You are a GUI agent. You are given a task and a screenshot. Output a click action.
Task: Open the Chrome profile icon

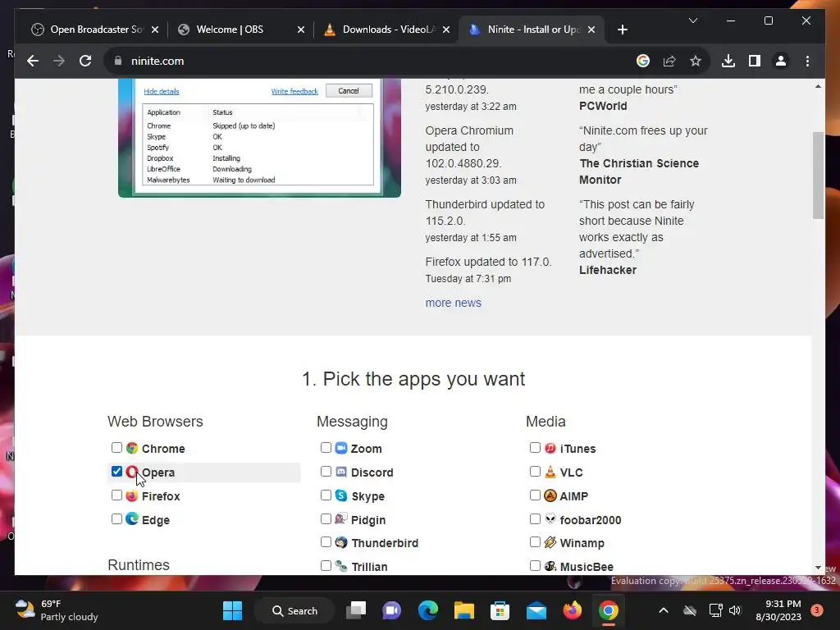click(x=781, y=61)
